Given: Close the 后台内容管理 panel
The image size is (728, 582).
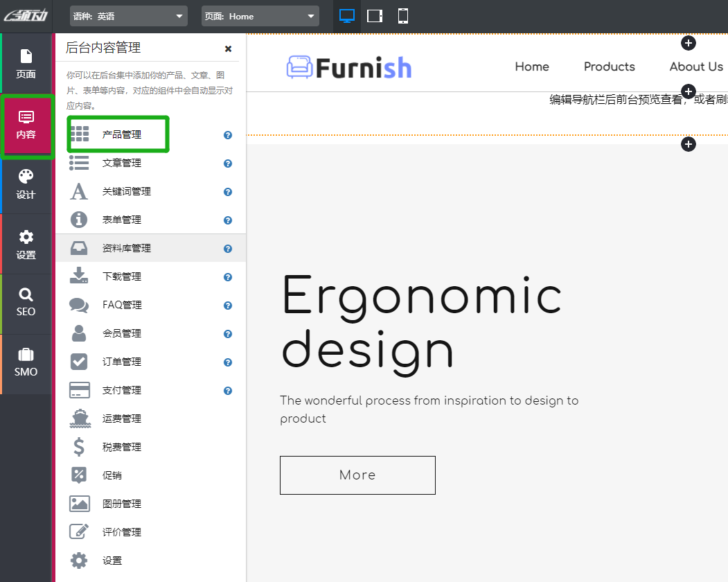Looking at the screenshot, I should (228, 48).
